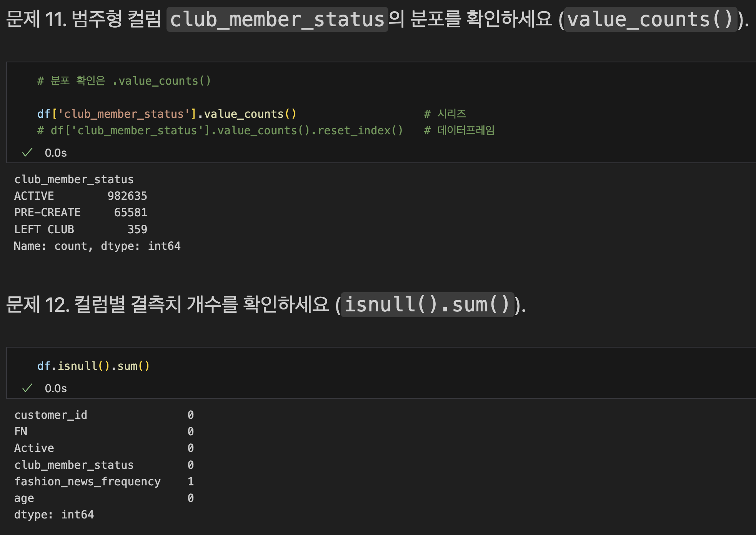Click 'Name: count, dtype: int64' output line
The height and width of the screenshot is (535, 756).
click(x=97, y=246)
